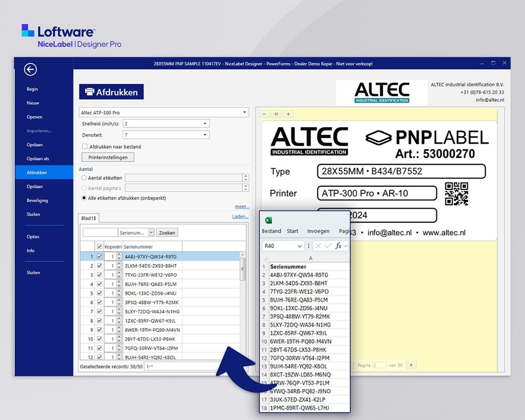Screen dimensions: 525x420
Task: Open Printerinstellingen button
Action: (x=108, y=157)
